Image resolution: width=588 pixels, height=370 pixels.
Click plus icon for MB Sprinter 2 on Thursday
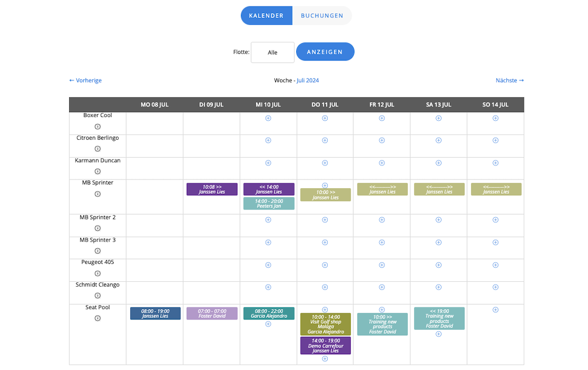tap(325, 220)
